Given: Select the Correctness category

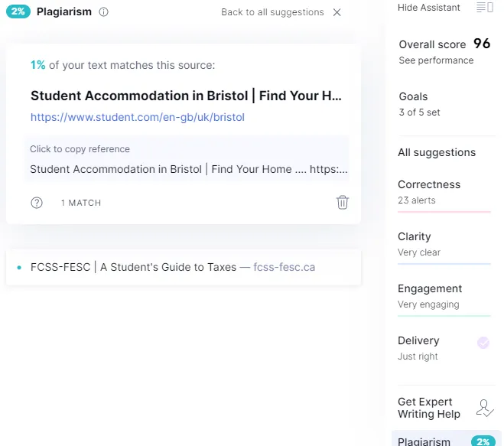Looking at the screenshot, I should click(x=444, y=192).
